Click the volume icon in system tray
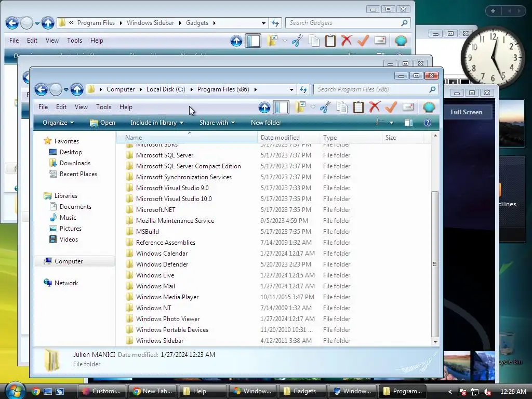 tap(487, 392)
